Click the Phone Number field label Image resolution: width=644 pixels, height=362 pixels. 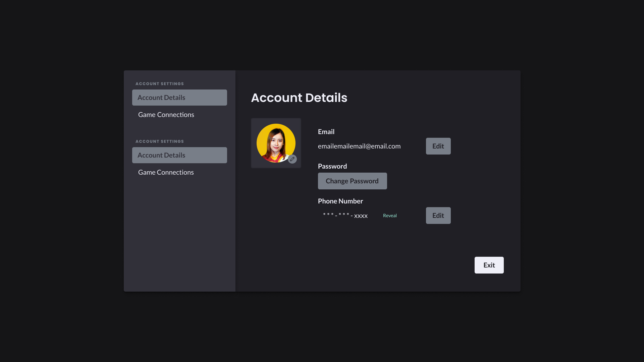pyautogui.click(x=340, y=201)
